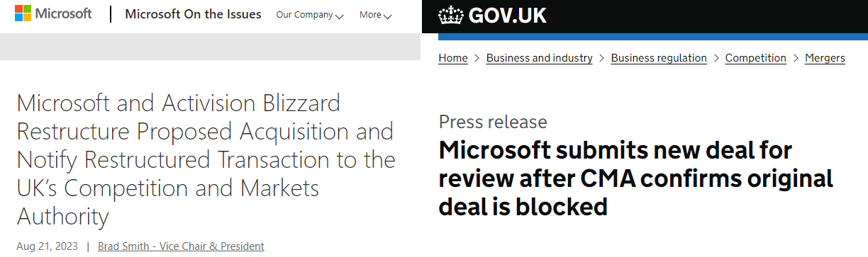868x257 pixels.
Task: Follow the Business regulation breadcrumb link
Action: [659, 58]
